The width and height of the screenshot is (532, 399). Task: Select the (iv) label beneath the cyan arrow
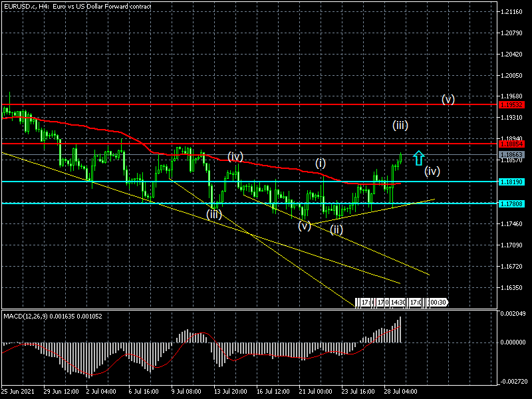point(432,171)
